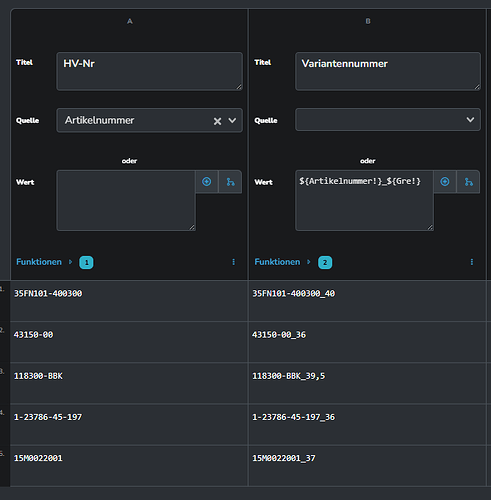Click the empty Wert textarea in column A

[x=126, y=201]
